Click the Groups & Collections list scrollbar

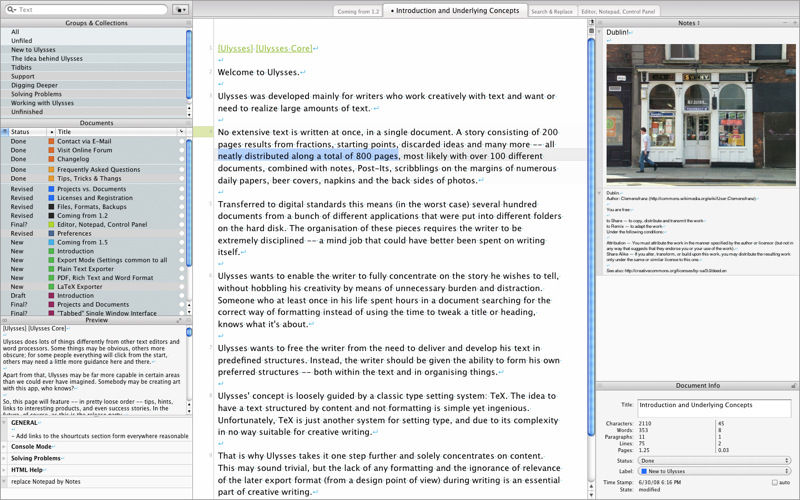189,65
